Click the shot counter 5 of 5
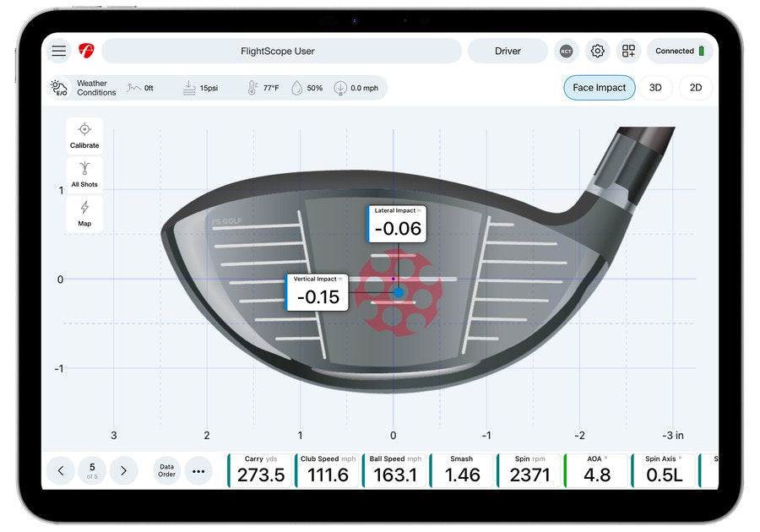 (92, 470)
